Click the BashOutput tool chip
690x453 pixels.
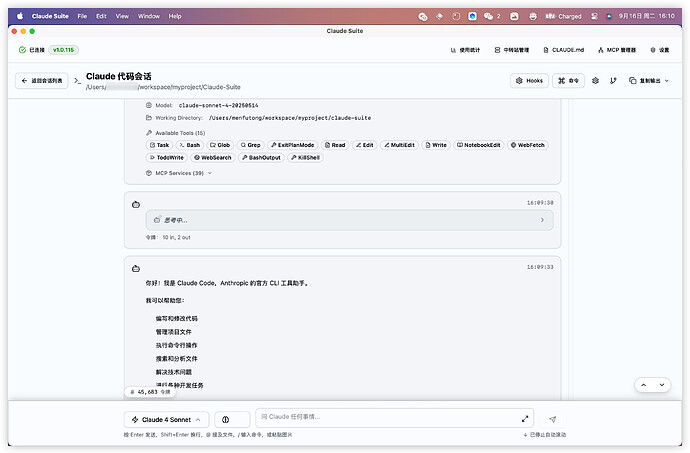coord(261,158)
